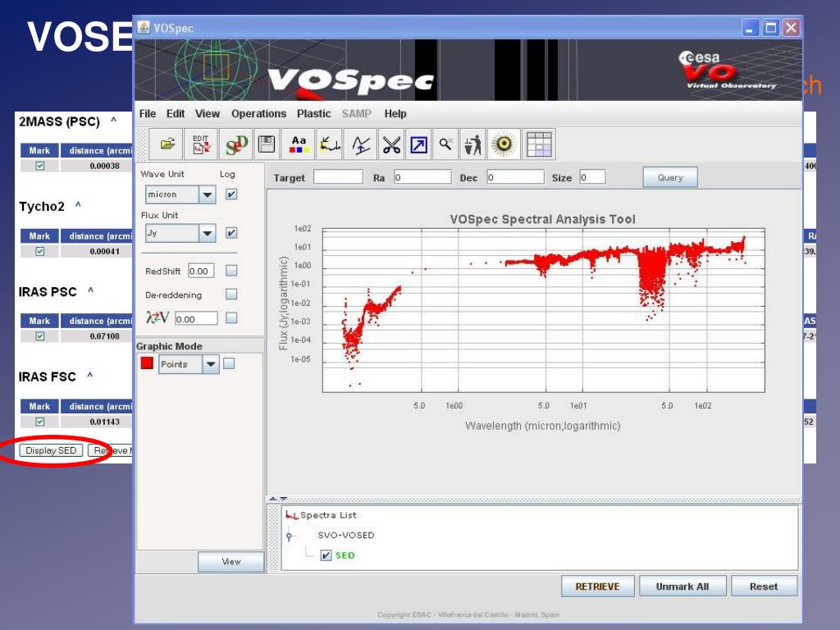The width and height of the screenshot is (840, 630).
Task: Click the RETRIEVE button
Action: (597, 586)
